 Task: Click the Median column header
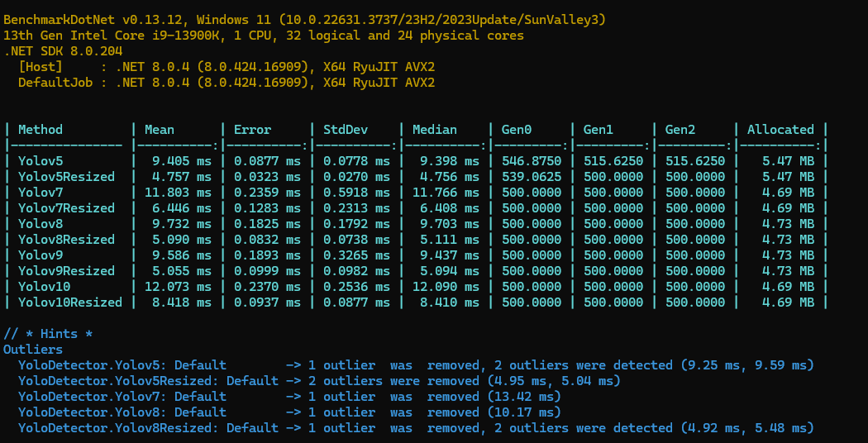click(435, 130)
